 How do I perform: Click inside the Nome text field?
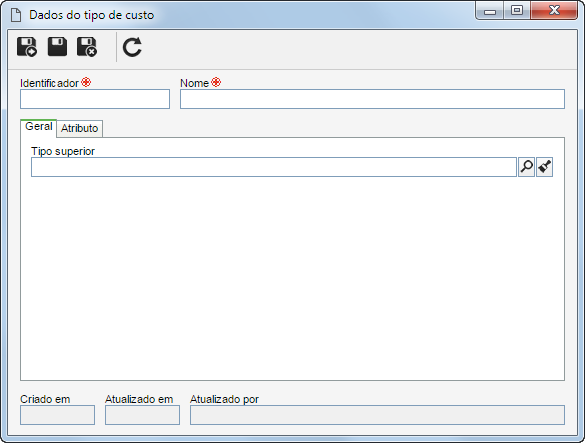pos(372,99)
